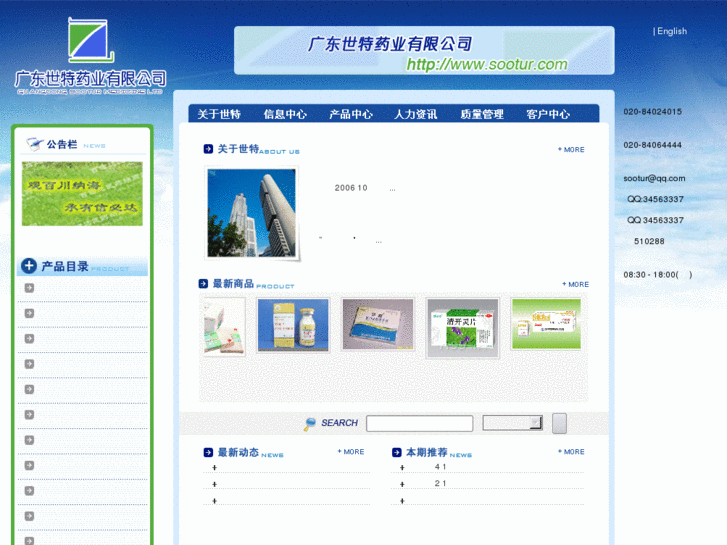
Task: Open the green-background product thumbnail
Action: 546,324
